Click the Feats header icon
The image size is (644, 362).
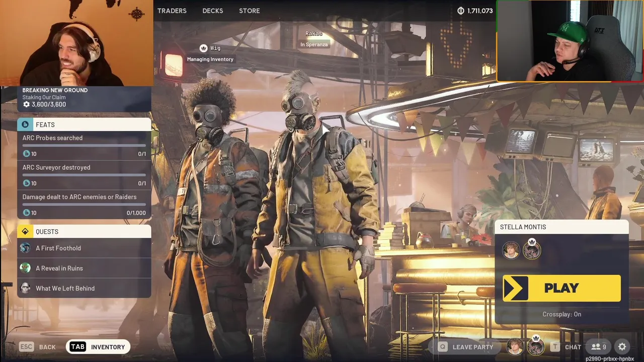(25, 125)
